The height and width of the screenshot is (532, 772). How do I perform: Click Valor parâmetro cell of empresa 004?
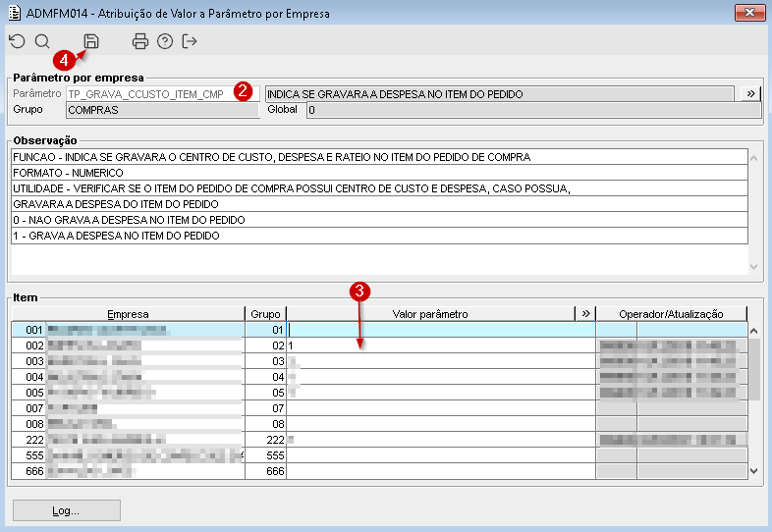click(x=441, y=377)
